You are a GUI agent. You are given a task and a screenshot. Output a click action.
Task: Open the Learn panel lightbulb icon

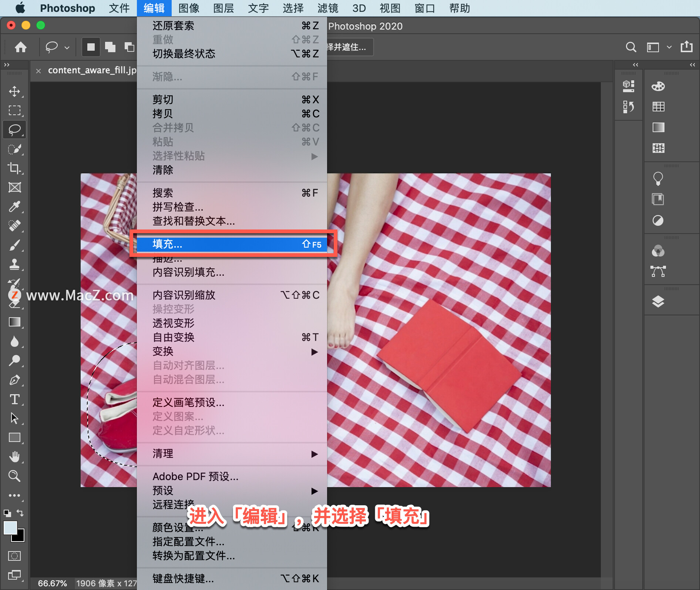(658, 179)
